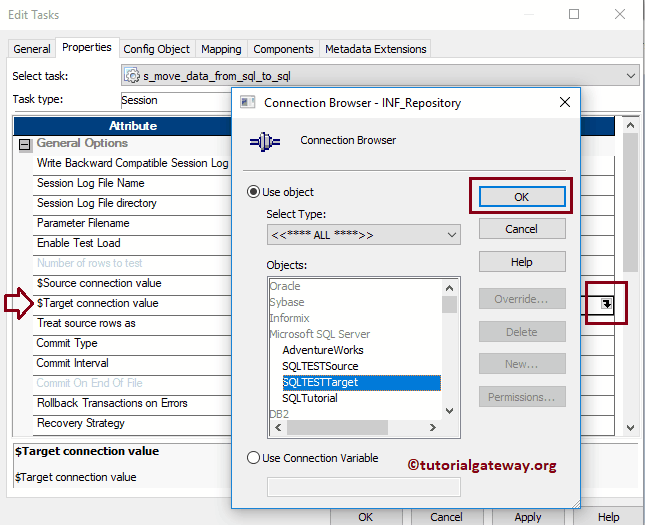Click the Objects list horizontal scrollbar thumb

[337, 427]
